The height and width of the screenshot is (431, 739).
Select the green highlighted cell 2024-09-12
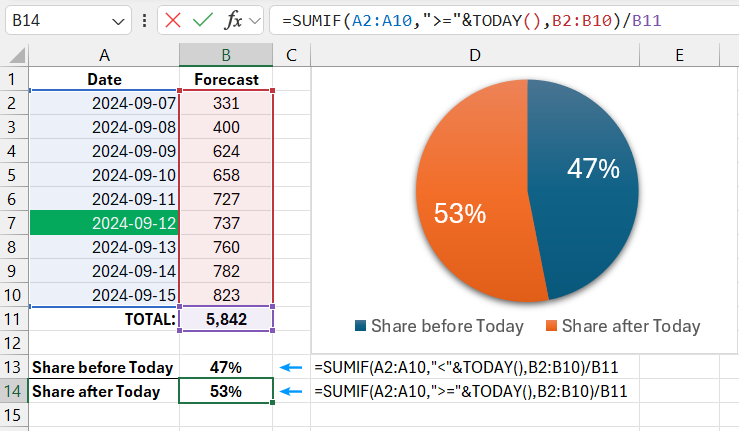[x=104, y=223]
